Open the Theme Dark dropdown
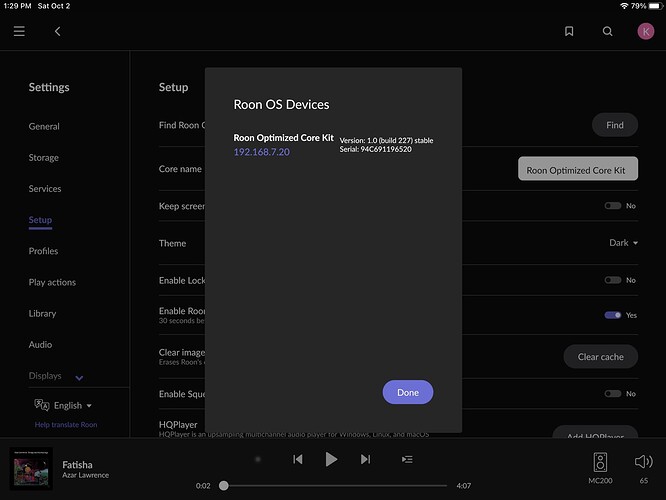 click(623, 243)
